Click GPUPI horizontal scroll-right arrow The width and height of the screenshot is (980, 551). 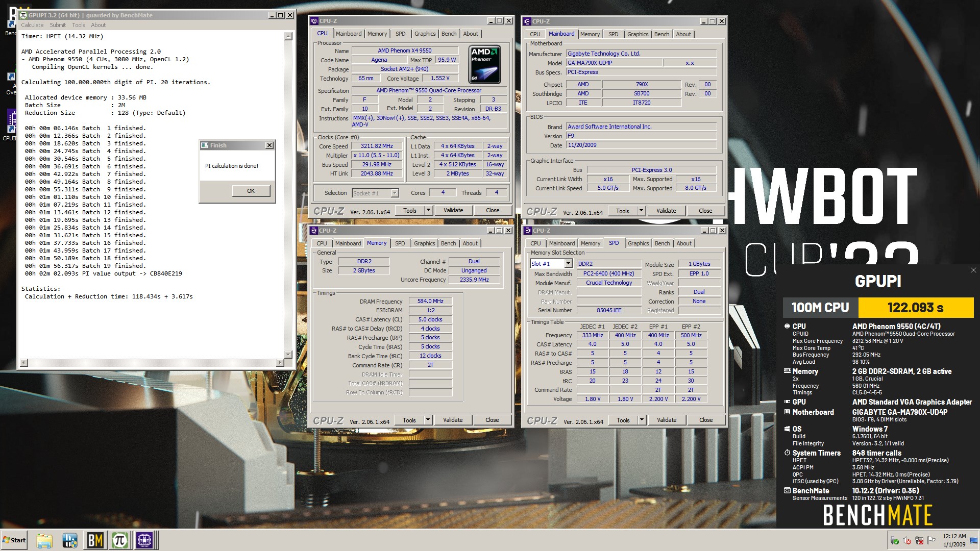tap(280, 363)
